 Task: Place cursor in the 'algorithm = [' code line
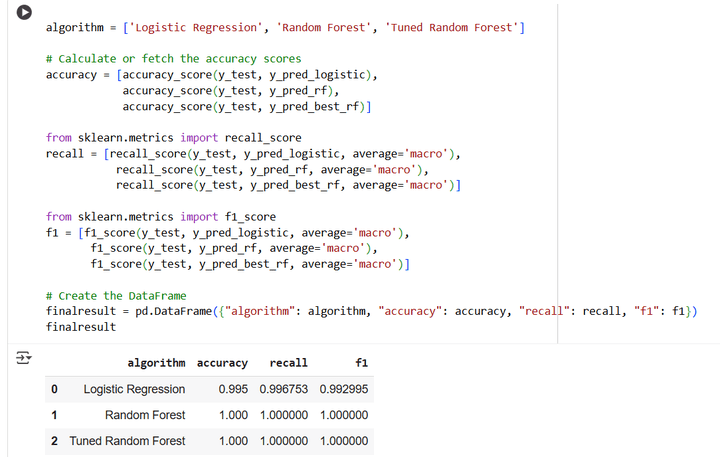click(x=285, y=28)
